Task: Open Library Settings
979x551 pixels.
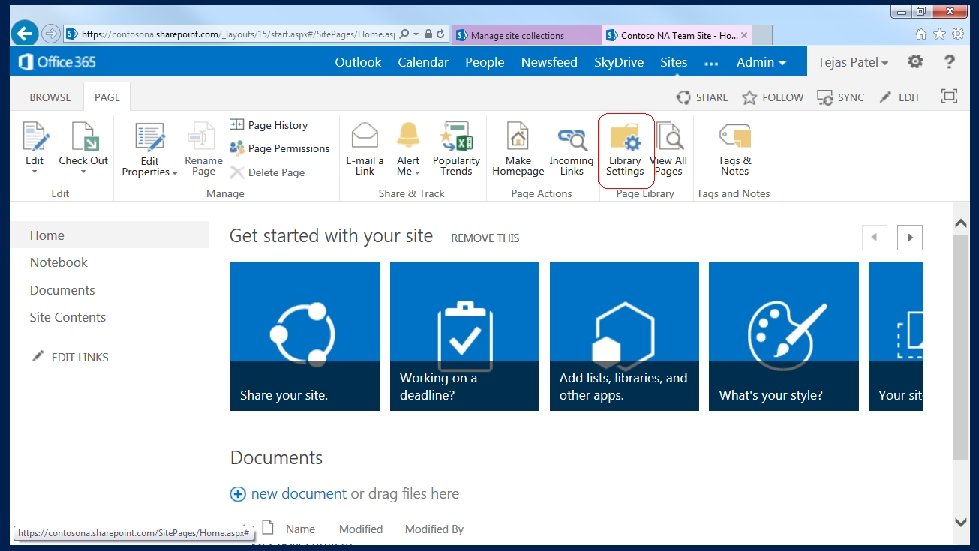Action: 625,150
